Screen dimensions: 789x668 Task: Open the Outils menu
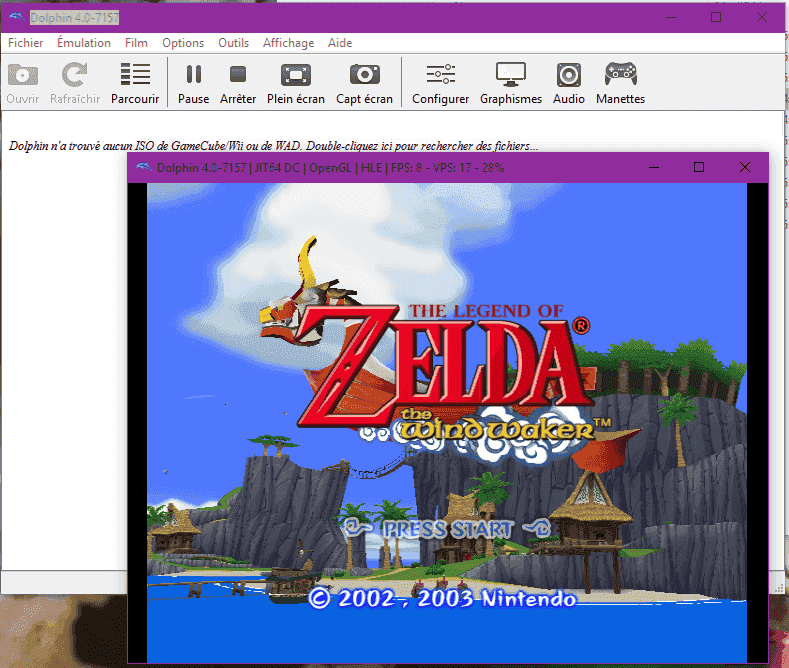pos(233,43)
